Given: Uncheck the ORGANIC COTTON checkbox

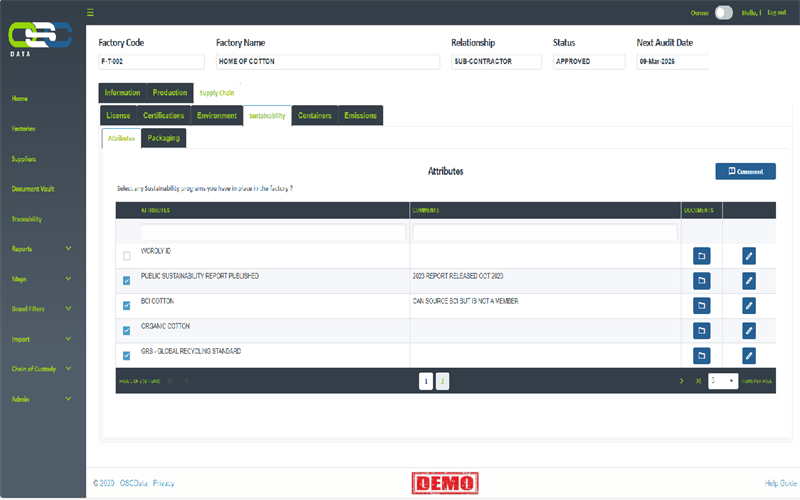Looking at the screenshot, I should (x=126, y=331).
